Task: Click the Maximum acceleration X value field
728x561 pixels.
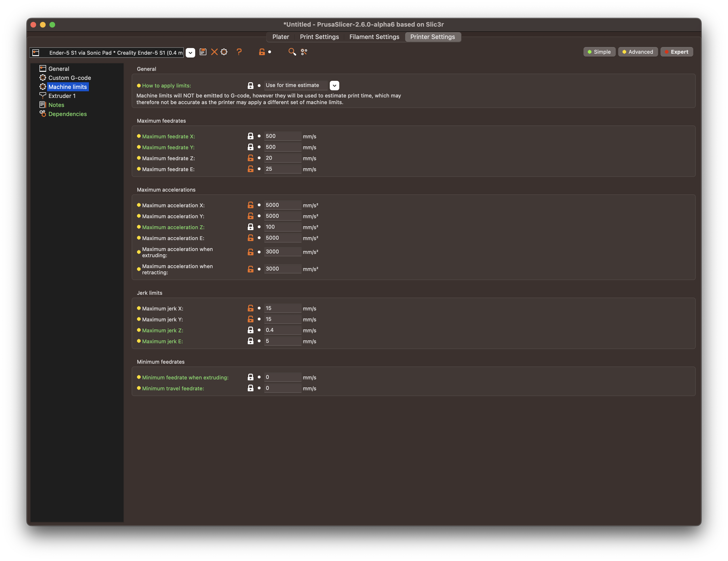Action: click(283, 205)
